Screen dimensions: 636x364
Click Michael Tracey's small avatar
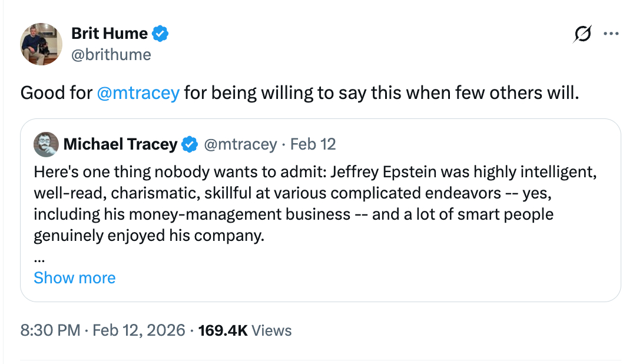click(46, 144)
